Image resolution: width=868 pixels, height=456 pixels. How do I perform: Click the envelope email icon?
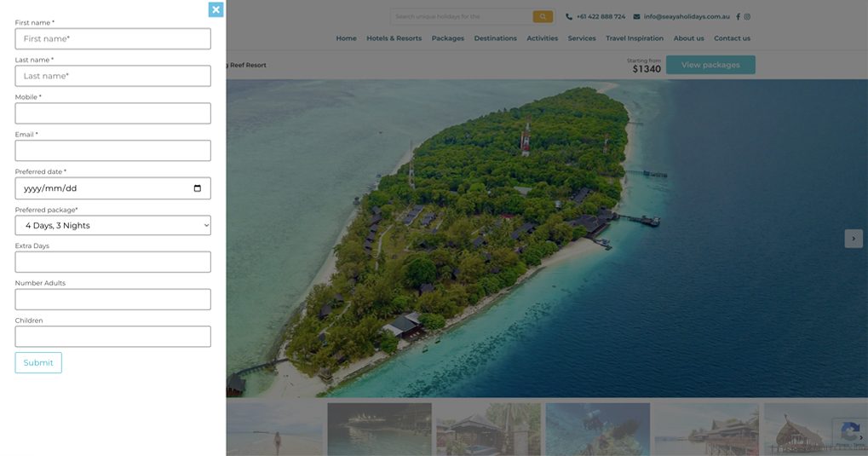(636, 17)
